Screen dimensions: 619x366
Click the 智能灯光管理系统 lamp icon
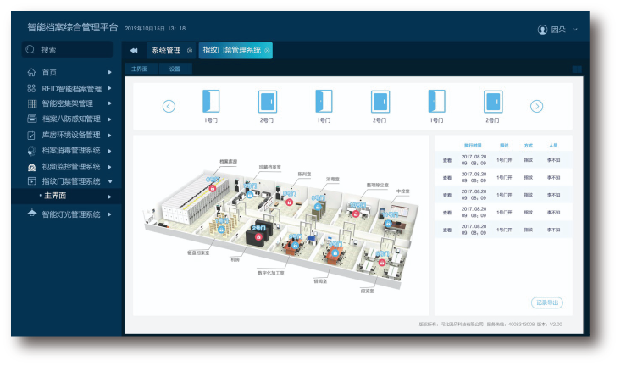(x=32, y=213)
